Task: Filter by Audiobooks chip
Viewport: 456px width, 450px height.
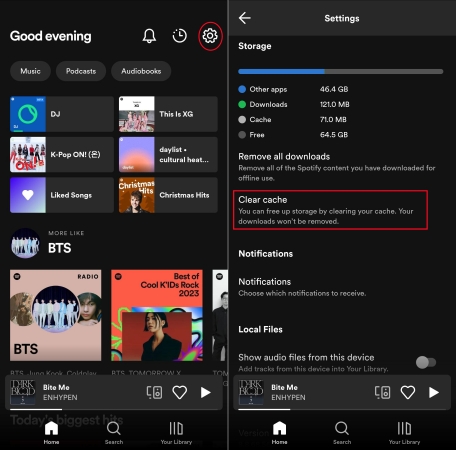Action: 141,71
